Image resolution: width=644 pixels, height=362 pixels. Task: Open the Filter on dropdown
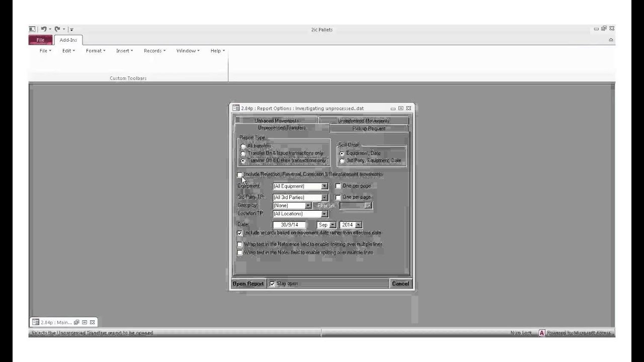coord(368,206)
